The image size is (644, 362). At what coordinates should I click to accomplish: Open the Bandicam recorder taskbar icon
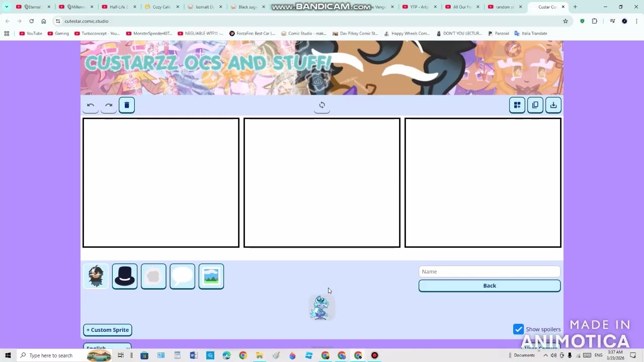pyautogui.click(x=374, y=355)
